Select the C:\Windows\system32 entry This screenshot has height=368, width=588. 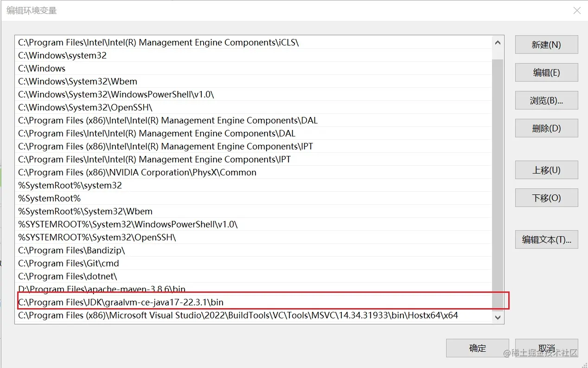(x=254, y=55)
